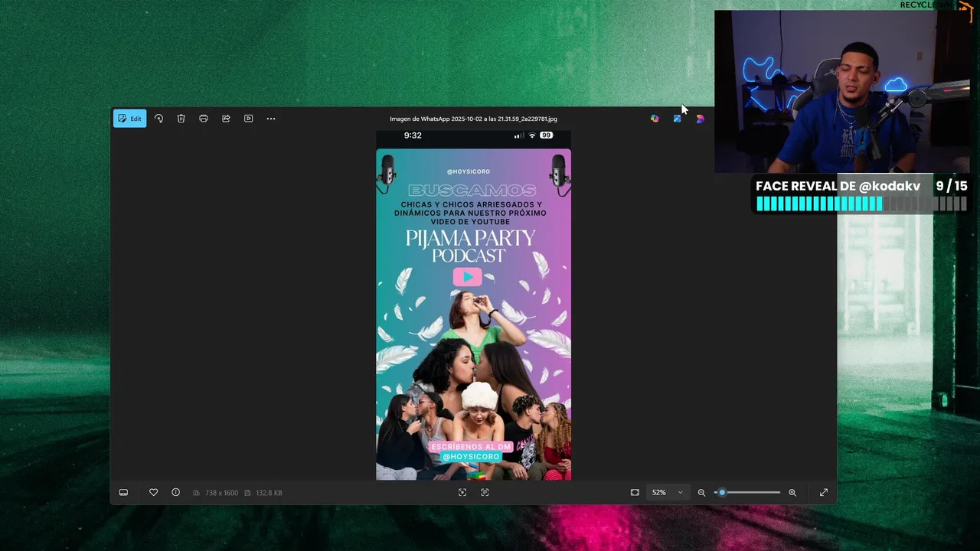Open the Clipchamp icon in toolbar

[x=700, y=119]
